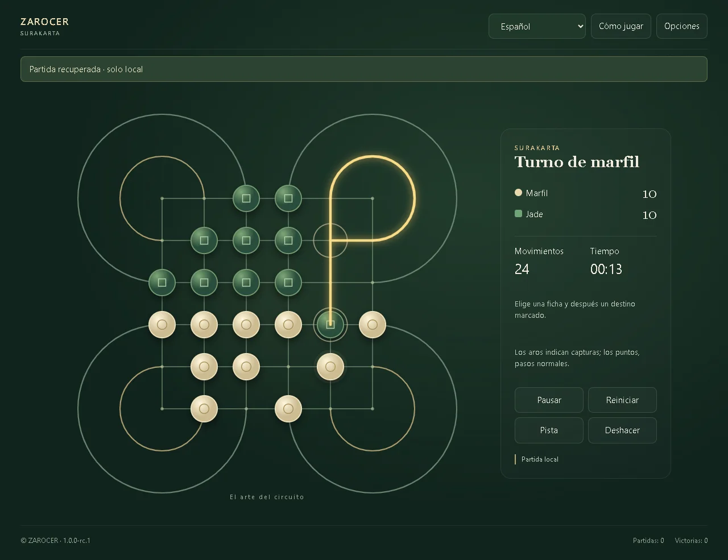Restart the match using Reiniciar
Image resolution: width=728 pixels, height=560 pixels.
tap(622, 400)
